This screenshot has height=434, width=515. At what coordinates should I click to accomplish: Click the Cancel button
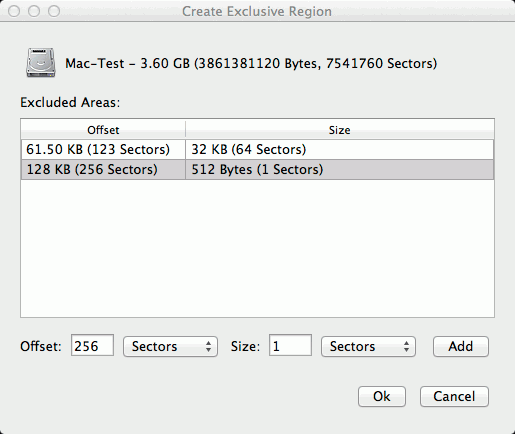pyautogui.click(x=454, y=397)
